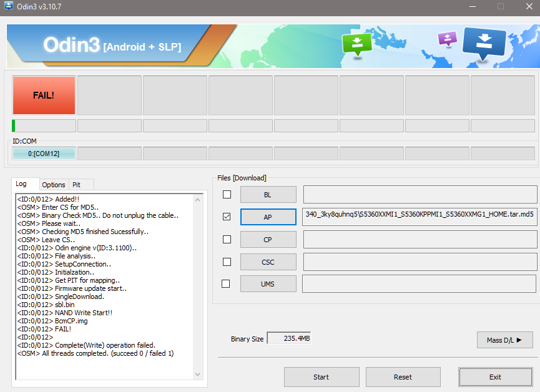The width and height of the screenshot is (540, 392).
Task: Browse for a CSC file
Action: pyautogui.click(x=268, y=262)
